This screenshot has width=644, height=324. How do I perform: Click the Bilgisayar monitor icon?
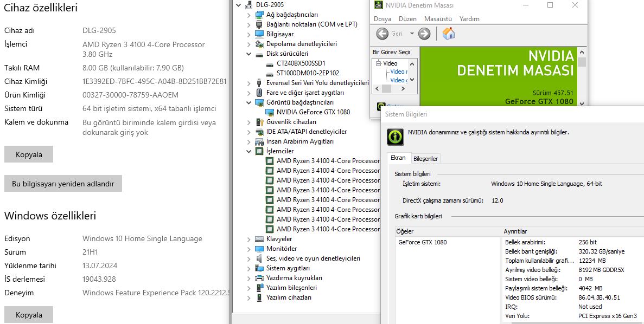[259, 34]
